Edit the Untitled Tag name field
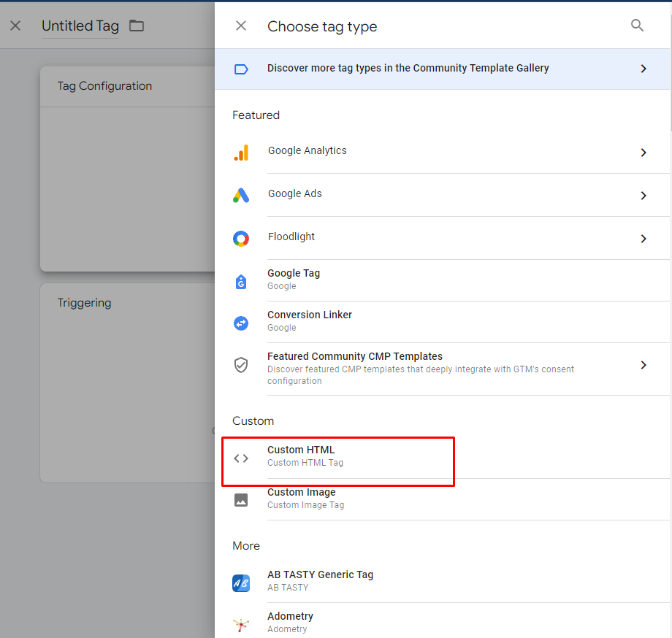The image size is (672, 638). click(x=80, y=26)
